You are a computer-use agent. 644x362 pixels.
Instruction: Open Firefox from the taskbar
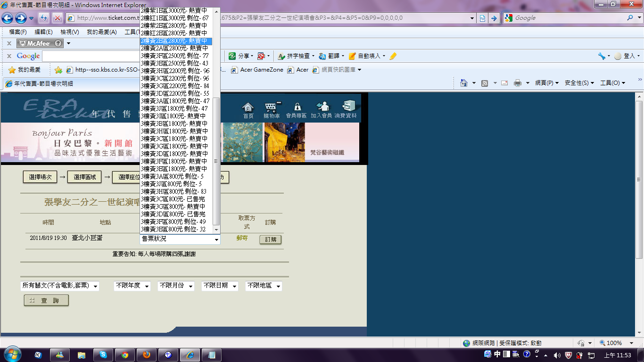tap(147, 355)
